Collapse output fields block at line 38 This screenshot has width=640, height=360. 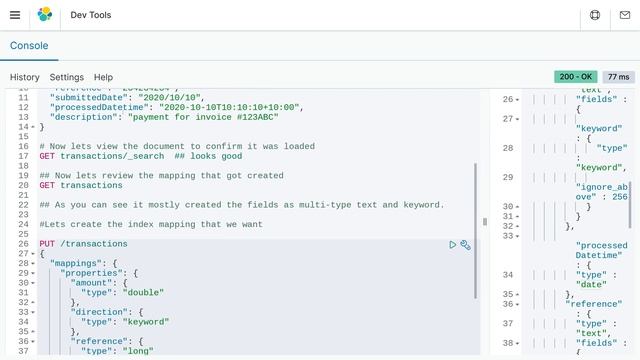click(x=517, y=344)
